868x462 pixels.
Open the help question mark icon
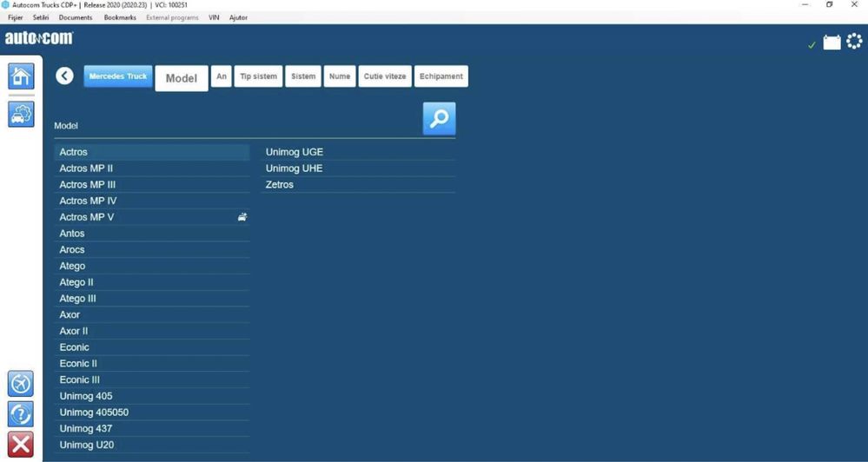tap(21, 414)
